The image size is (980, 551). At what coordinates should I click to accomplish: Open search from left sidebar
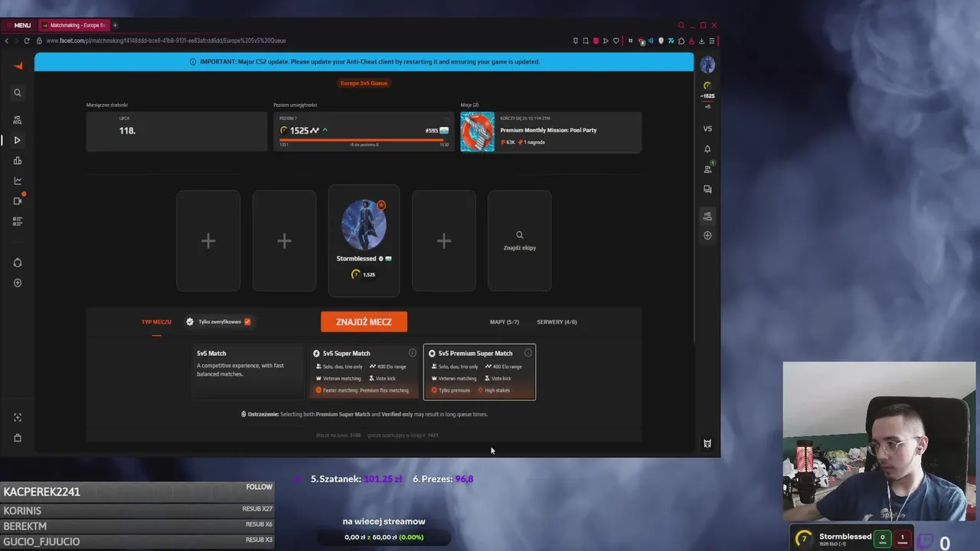point(18,93)
